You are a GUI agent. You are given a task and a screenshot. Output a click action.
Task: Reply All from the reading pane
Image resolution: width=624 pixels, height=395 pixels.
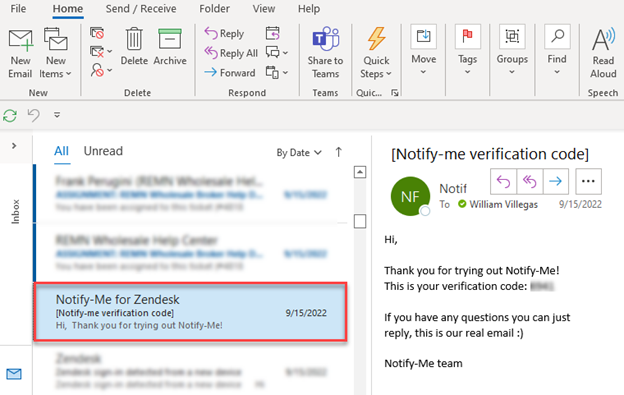click(x=530, y=181)
